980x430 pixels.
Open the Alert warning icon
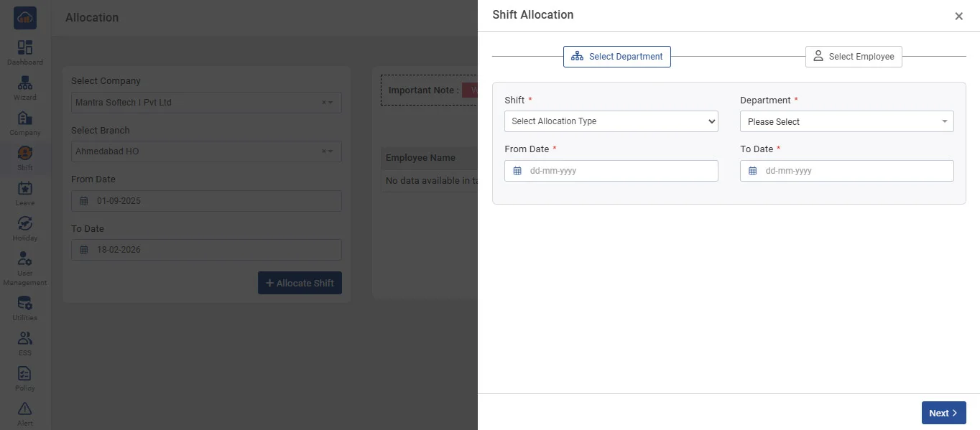(x=25, y=409)
